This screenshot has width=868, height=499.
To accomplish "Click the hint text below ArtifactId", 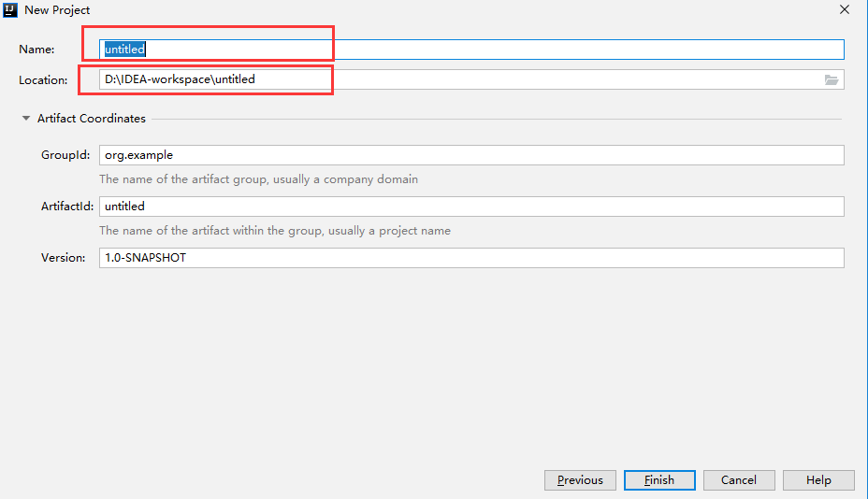I will pos(275,230).
